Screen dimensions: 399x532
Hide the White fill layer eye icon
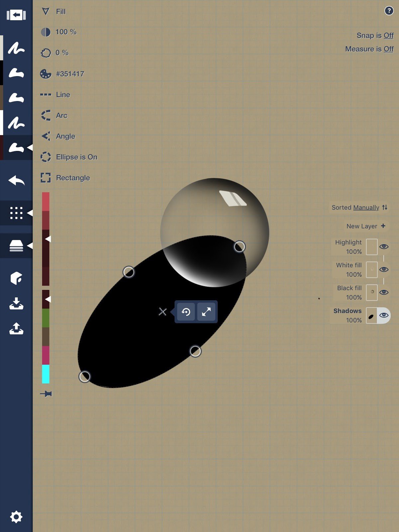pyautogui.click(x=384, y=269)
